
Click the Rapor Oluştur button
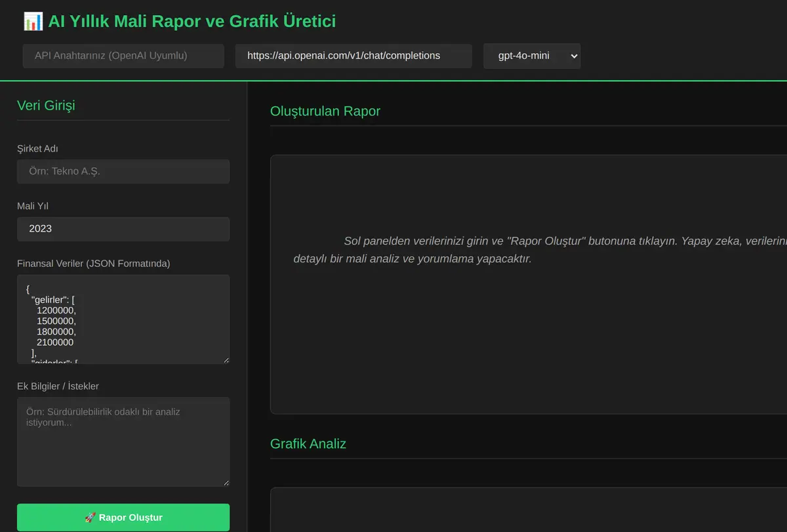123,518
